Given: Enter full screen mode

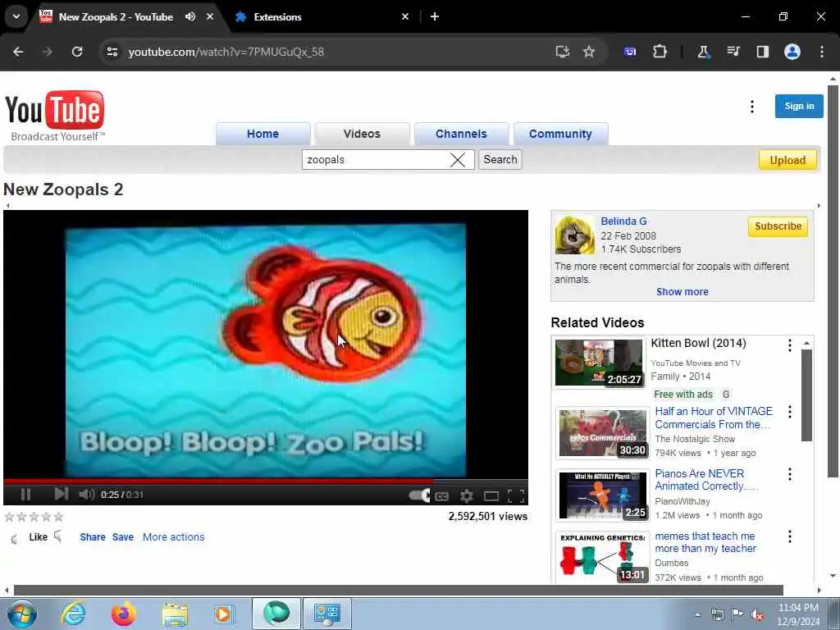Looking at the screenshot, I should click(x=516, y=496).
